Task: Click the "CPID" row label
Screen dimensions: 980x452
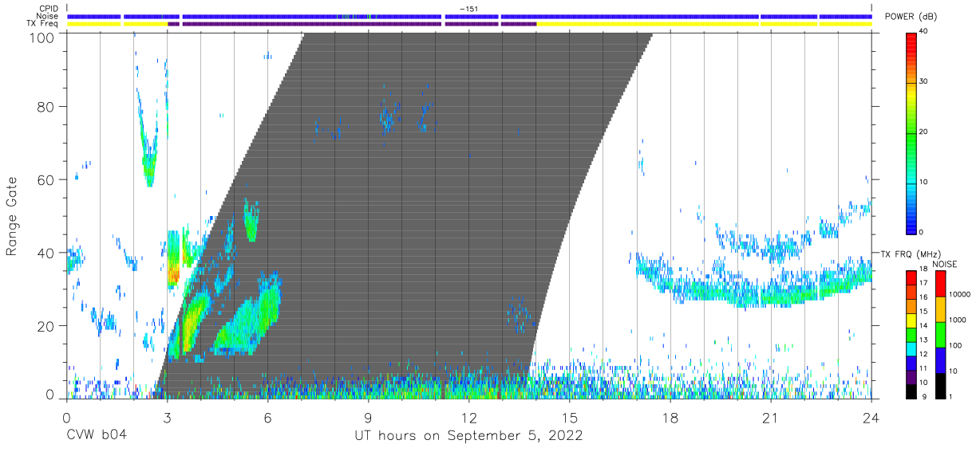Action: coord(48,8)
